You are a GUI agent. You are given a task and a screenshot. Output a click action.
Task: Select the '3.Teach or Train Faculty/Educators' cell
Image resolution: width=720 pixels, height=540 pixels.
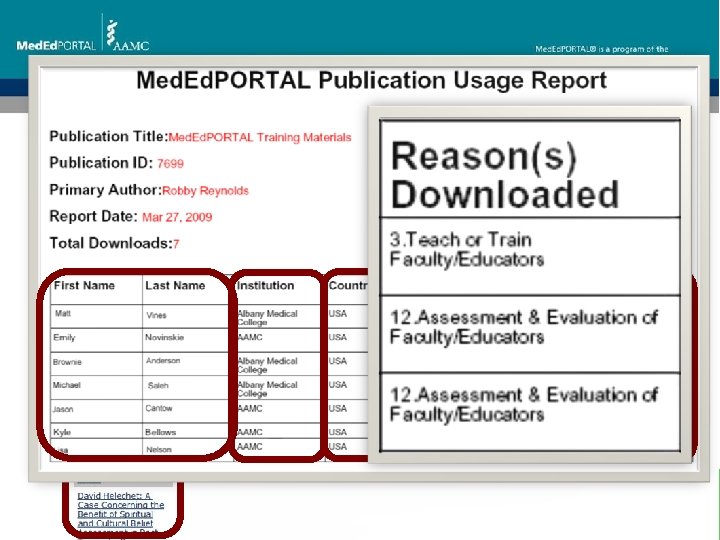pos(530,256)
